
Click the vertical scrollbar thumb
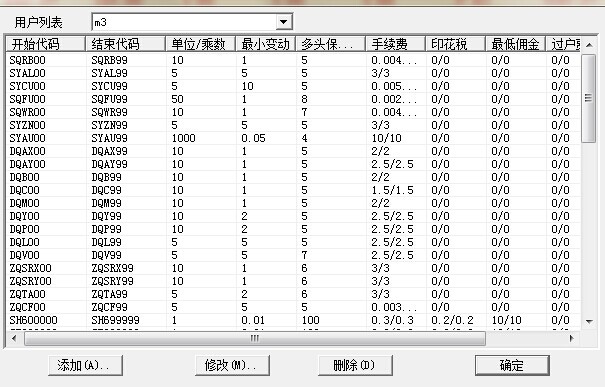pos(589,98)
